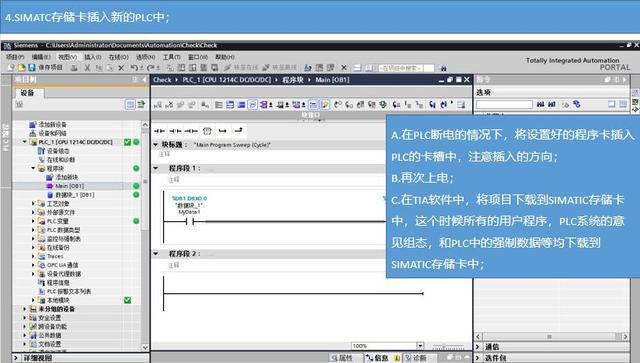Click 设备和网络 in project tree
640x363 pixels.
pos(52,133)
